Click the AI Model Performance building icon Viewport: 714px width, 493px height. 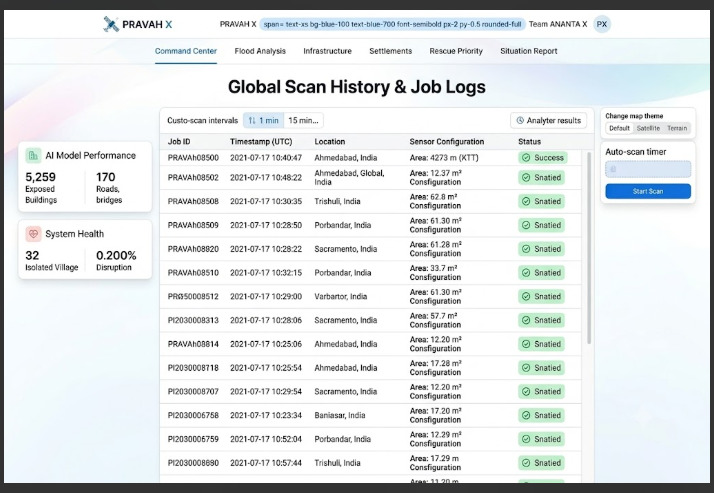pos(33,156)
